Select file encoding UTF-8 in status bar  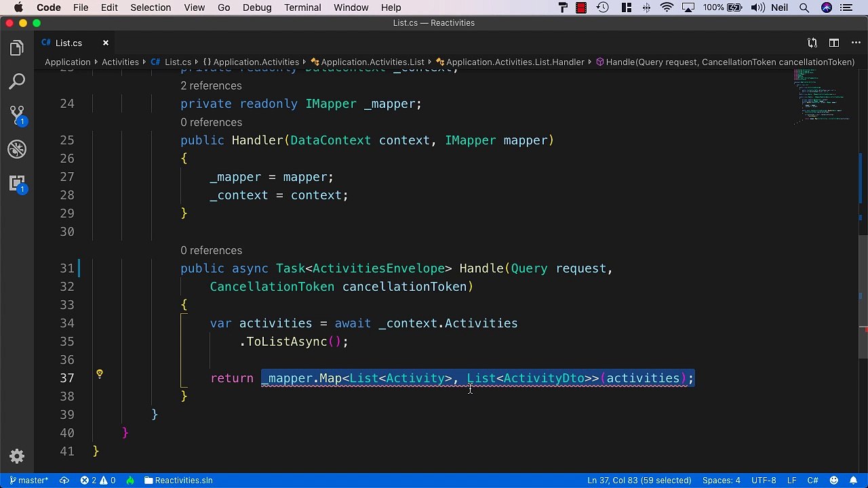764,481
